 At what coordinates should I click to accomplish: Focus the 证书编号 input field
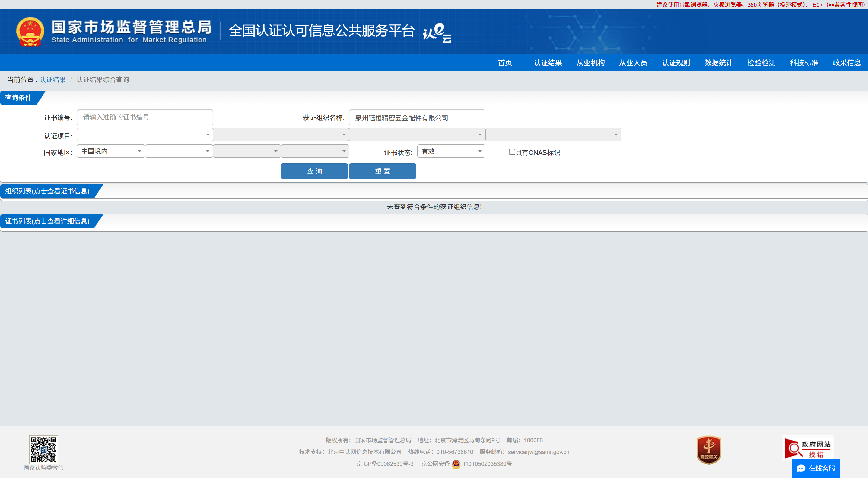[145, 117]
